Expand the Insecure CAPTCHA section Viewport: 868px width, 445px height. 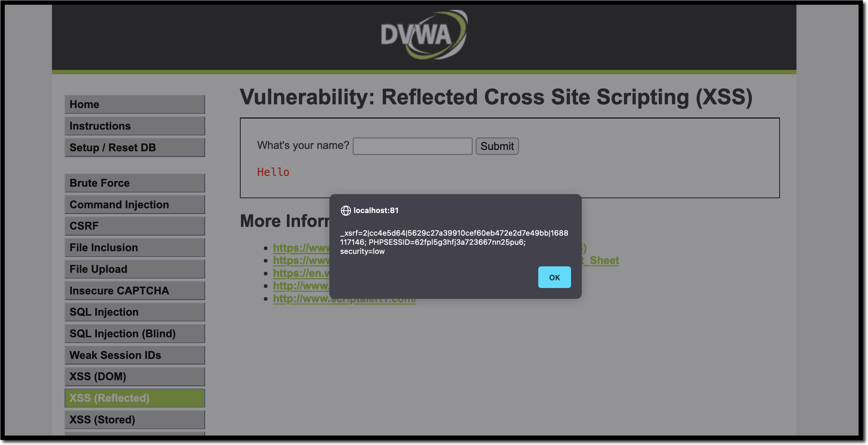pyautogui.click(x=134, y=290)
